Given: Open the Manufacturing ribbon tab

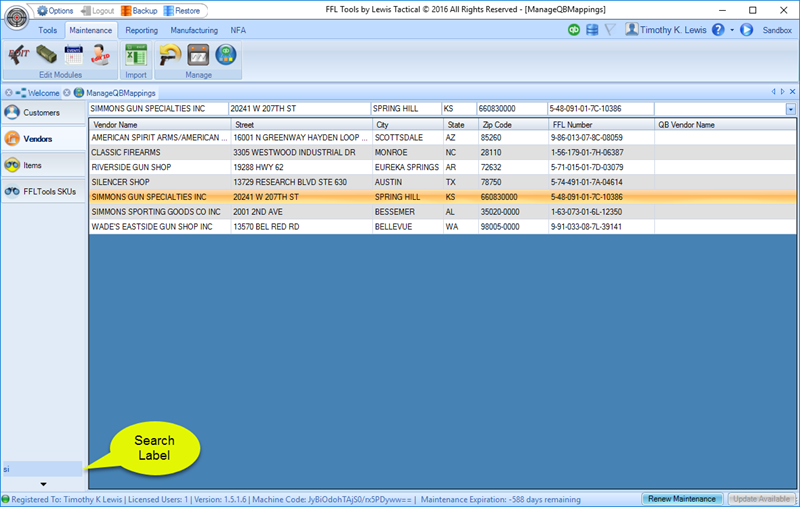Looking at the screenshot, I should tap(194, 30).
